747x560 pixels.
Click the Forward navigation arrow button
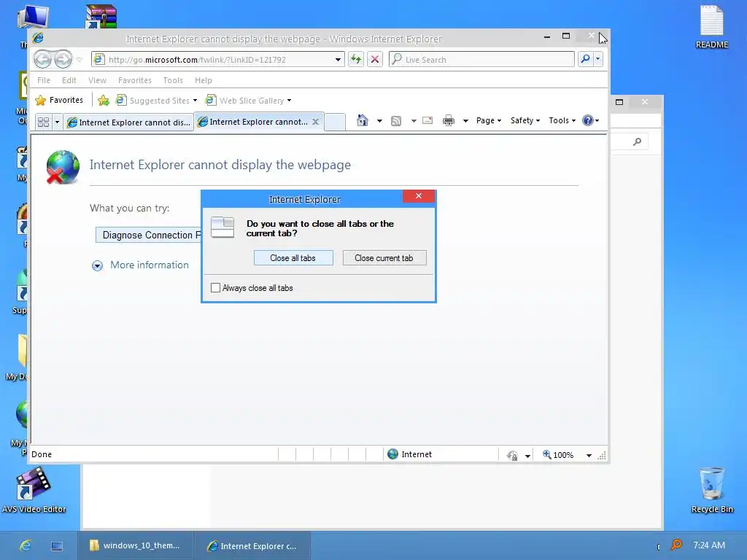(63, 60)
